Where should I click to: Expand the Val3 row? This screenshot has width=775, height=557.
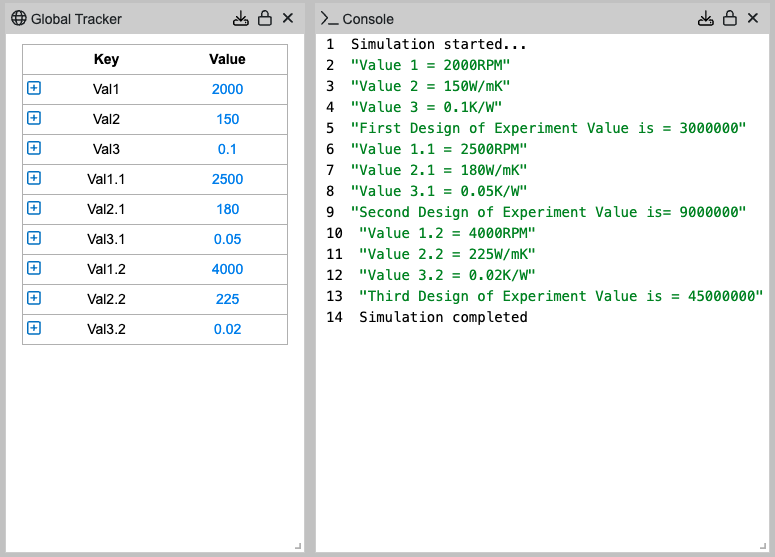[34, 148]
